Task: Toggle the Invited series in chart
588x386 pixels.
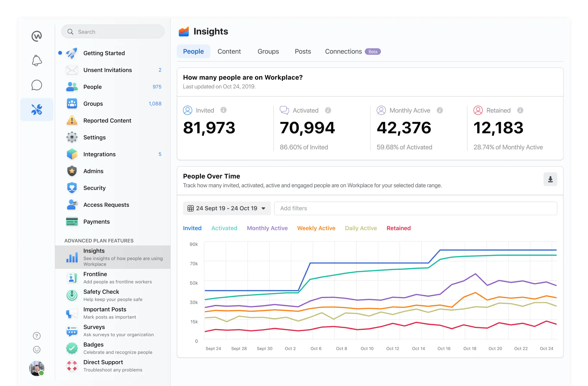Action: [x=192, y=228]
